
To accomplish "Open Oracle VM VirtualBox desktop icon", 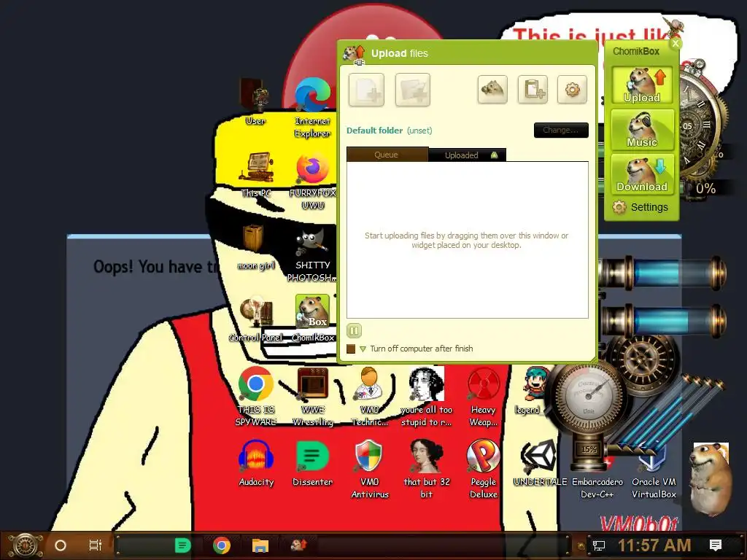I will 654,472.
